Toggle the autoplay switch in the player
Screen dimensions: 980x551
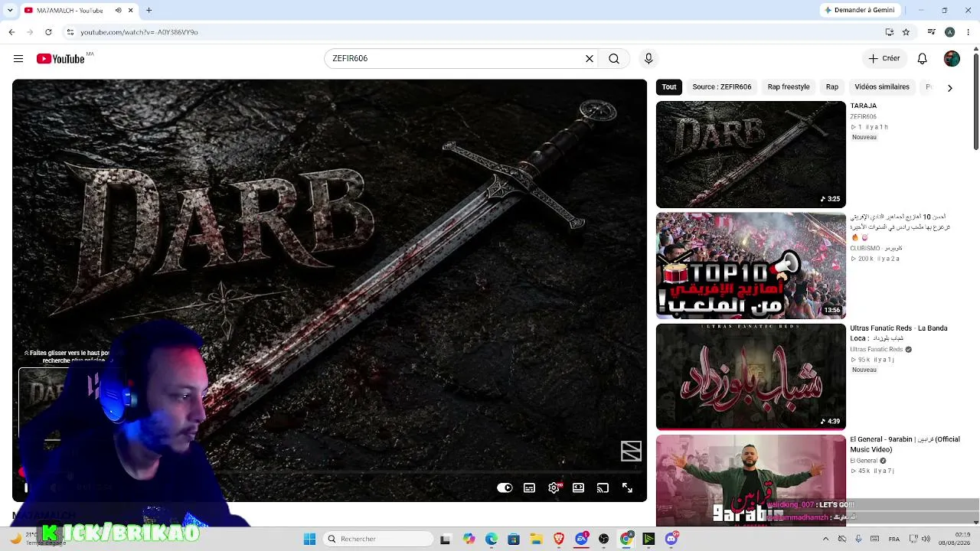tap(505, 488)
